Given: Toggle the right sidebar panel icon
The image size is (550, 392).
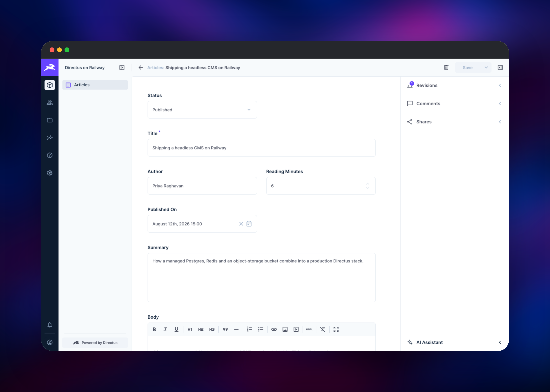Looking at the screenshot, I should 500,68.
